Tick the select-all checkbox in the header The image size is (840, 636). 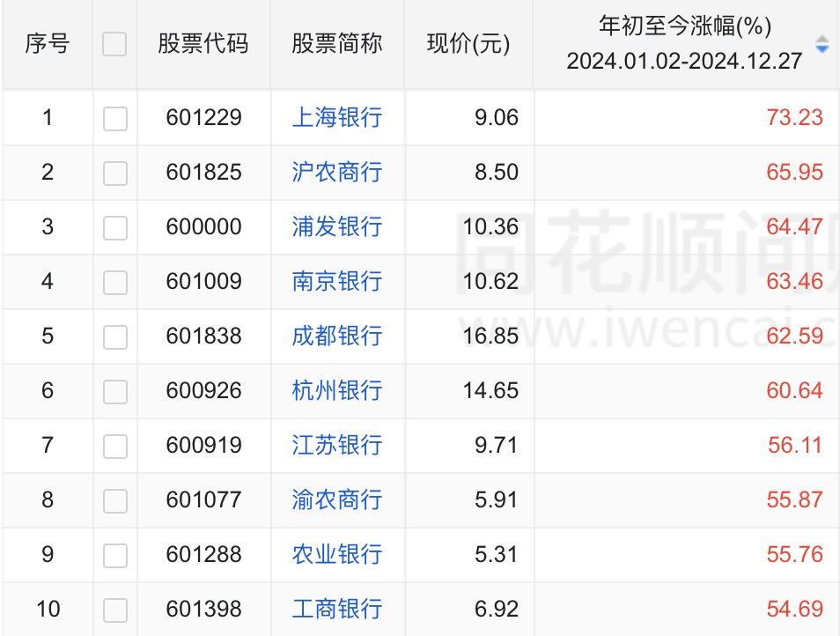click(114, 44)
